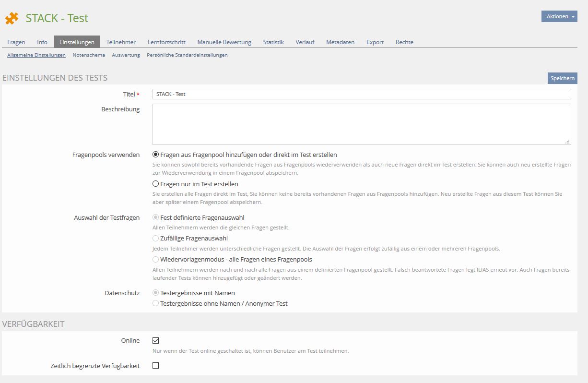Enable 'Zeitlich begrenzte Verfügbarkeit' checkbox
The height and width of the screenshot is (383, 588).
coord(155,366)
